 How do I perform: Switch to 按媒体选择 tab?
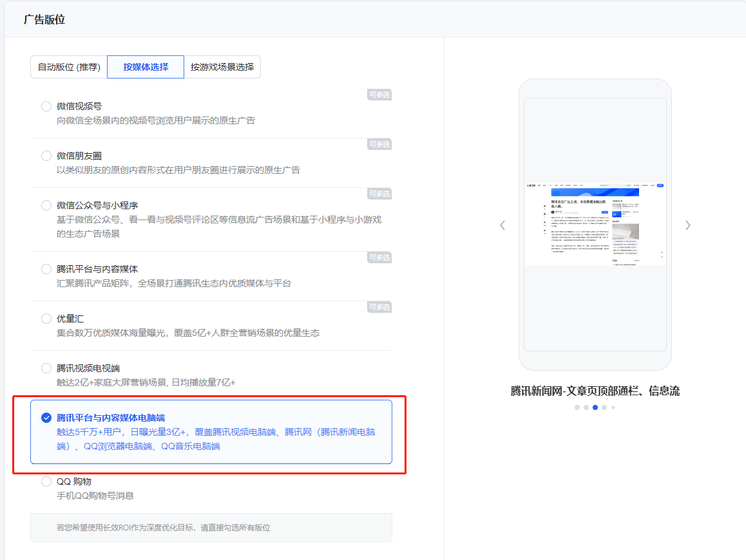point(146,67)
